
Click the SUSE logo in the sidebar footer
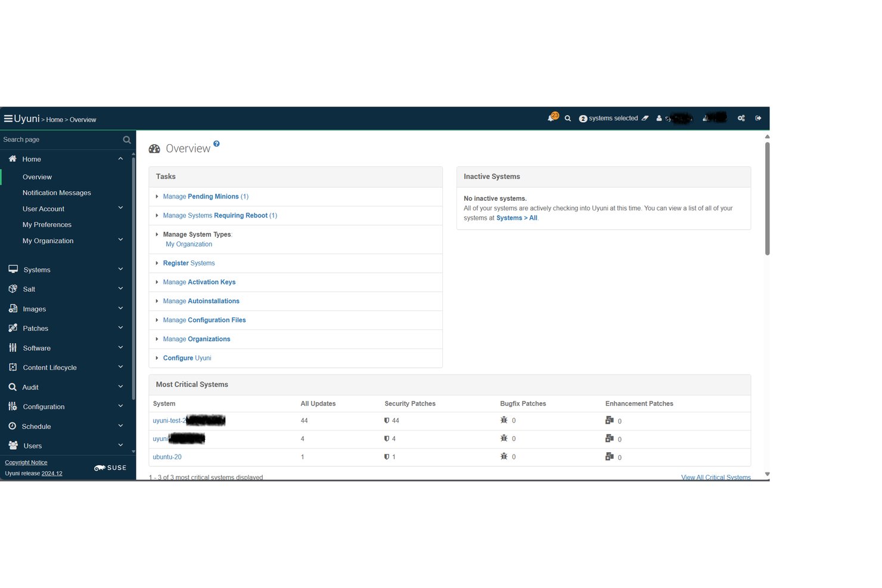point(110,468)
